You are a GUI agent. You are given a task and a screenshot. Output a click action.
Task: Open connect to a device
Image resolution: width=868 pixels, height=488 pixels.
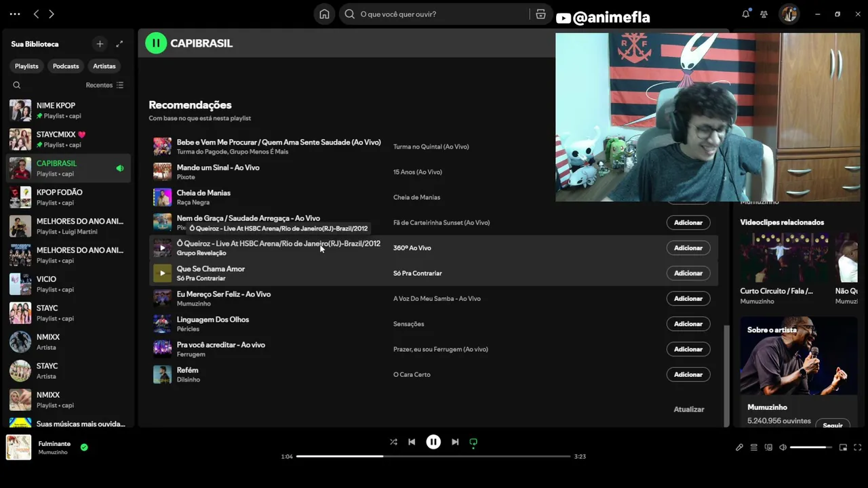click(x=768, y=447)
